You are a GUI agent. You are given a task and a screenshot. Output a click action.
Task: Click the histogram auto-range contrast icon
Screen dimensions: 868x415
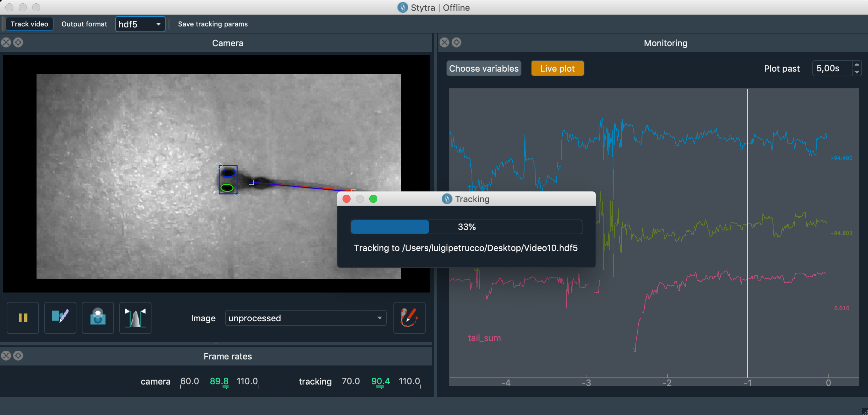tap(135, 317)
